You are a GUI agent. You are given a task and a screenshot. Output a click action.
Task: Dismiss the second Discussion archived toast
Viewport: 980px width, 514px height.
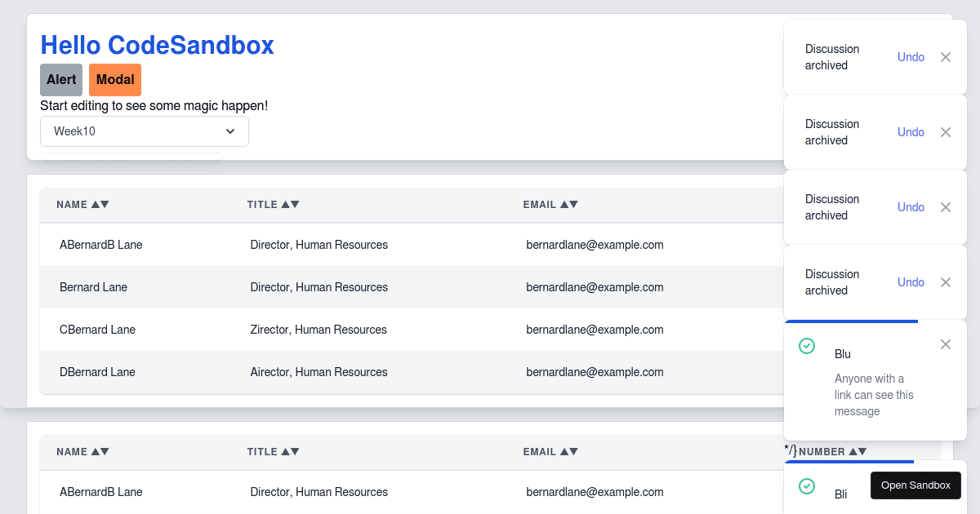945,132
